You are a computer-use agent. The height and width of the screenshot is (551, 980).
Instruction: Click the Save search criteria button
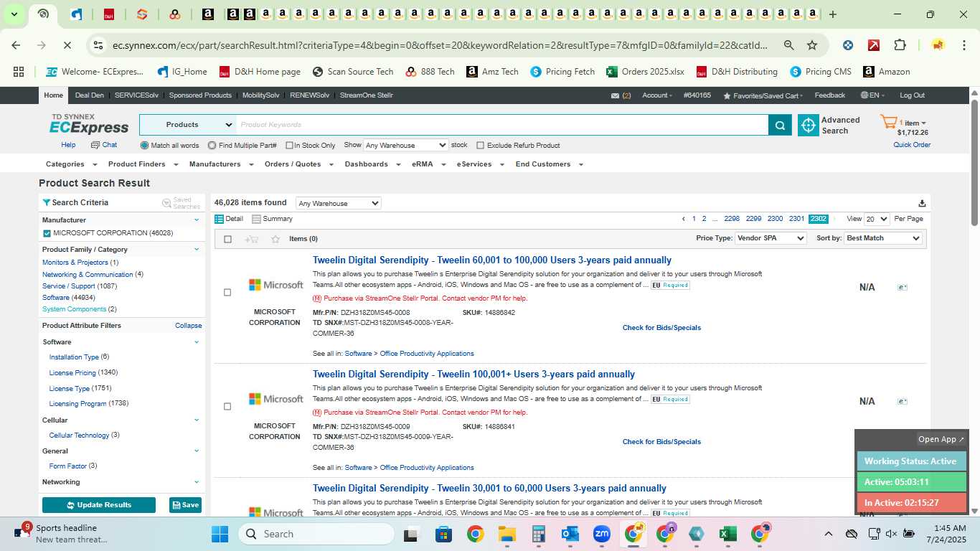click(185, 505)
